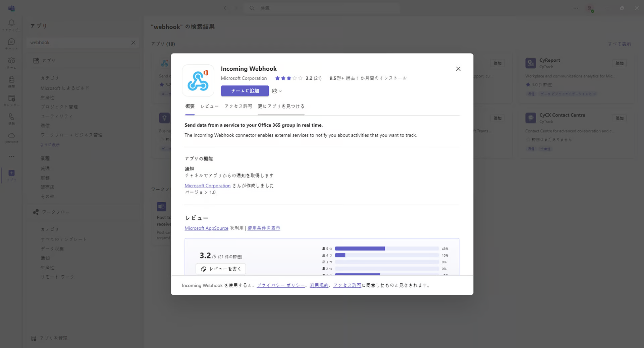644x348 pixels.
Task: Switch to the 概要 tab
Action: 190,106
